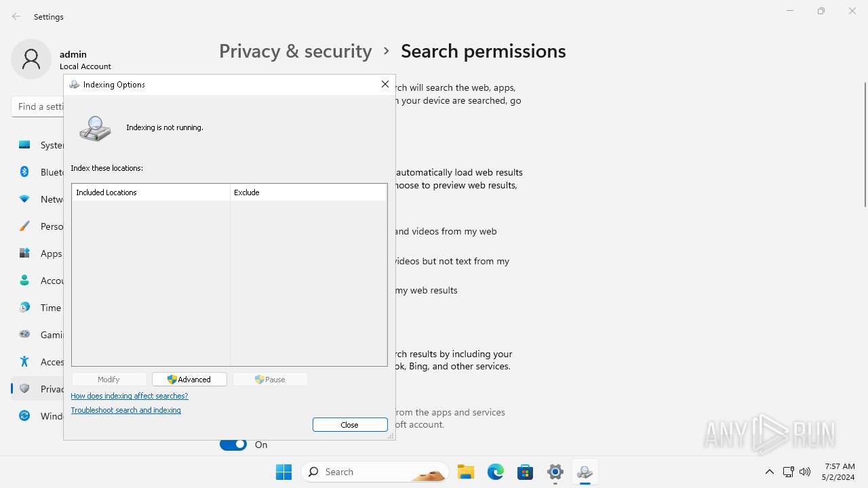Select the Network icon in Settings sidebar
The height and width of the screenshot is (488, 868).
click(x=24, y=199)
